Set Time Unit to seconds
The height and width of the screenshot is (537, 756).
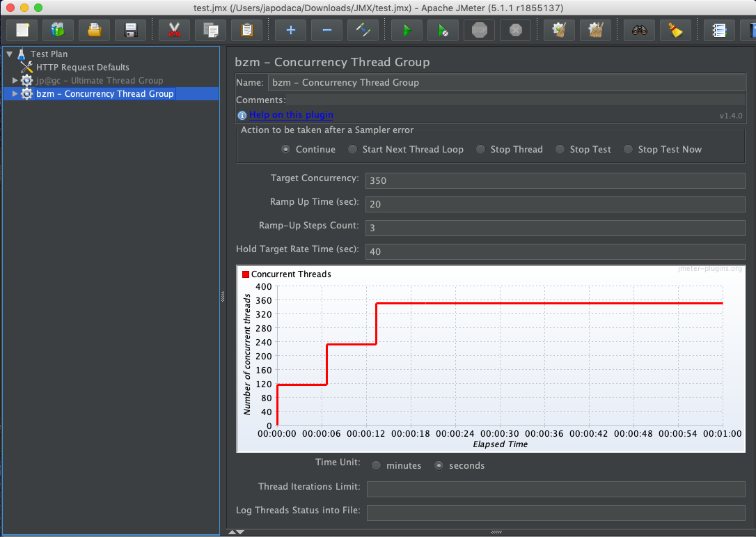439,465
